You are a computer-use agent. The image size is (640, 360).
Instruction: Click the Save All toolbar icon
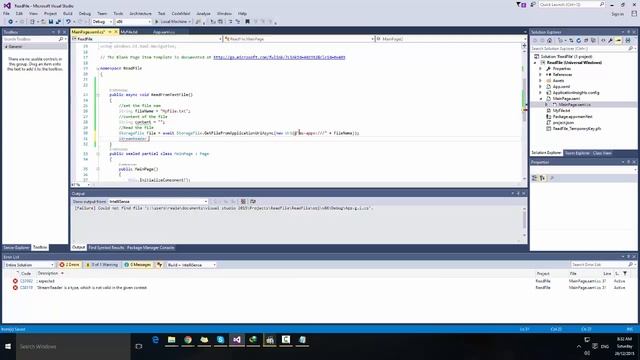click(58, 22)
